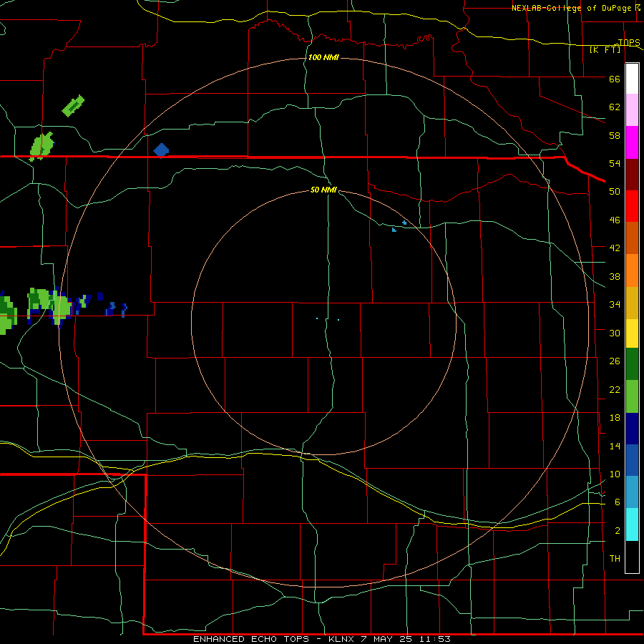
Task: Click the '34' legend value
Action: pyautogui.click(x=615, y=304)
